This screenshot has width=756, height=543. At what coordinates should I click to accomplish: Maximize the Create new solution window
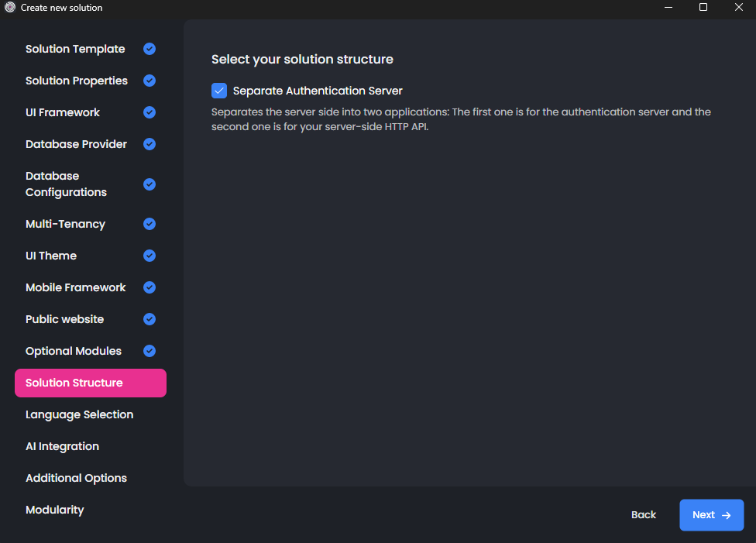(x=703, y=8)
